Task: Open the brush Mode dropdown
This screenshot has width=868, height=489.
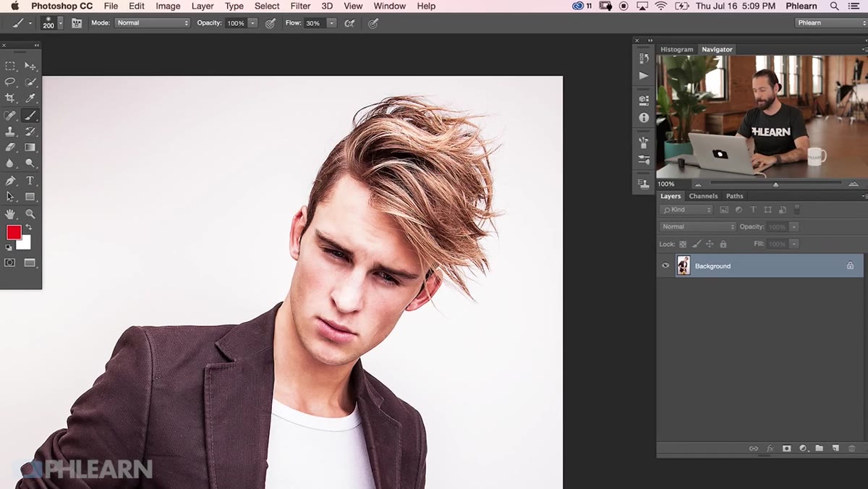Action: coord(152,23)
